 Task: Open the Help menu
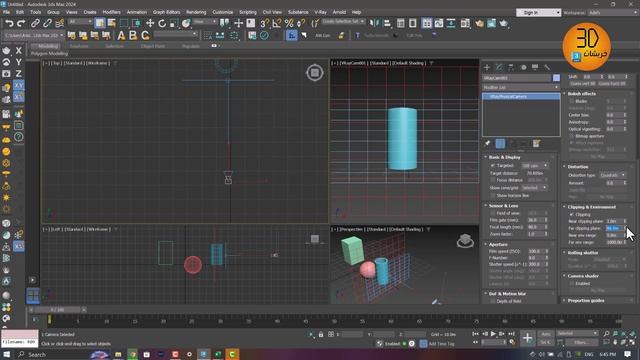tap(356, 12)
